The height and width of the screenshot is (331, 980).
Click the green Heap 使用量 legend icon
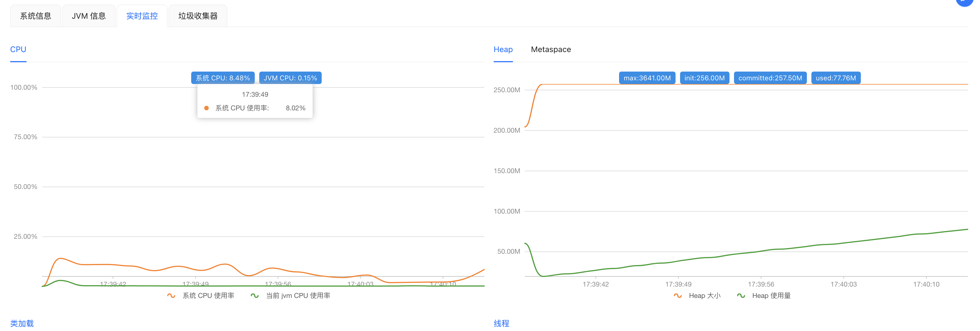741,296
